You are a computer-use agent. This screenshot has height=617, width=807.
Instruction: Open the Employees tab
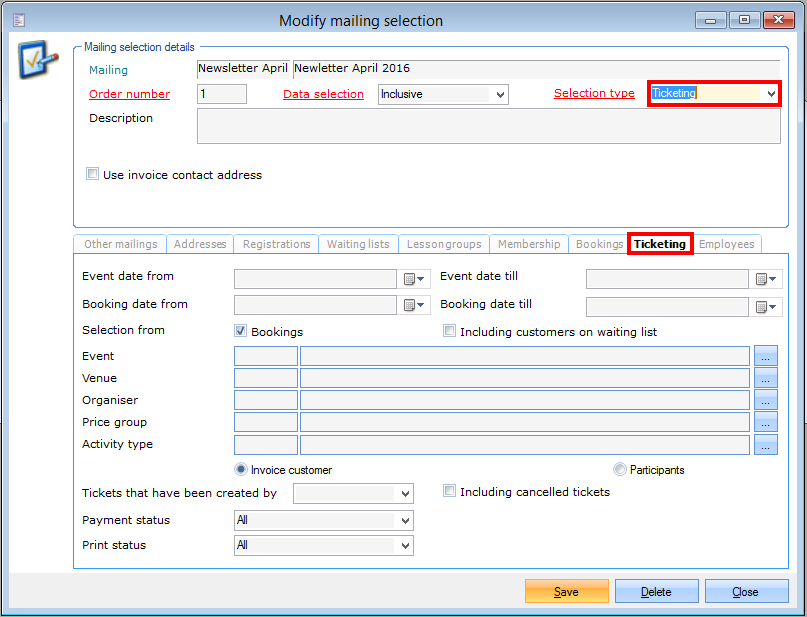pyautogui.click(x=727, y=244)
